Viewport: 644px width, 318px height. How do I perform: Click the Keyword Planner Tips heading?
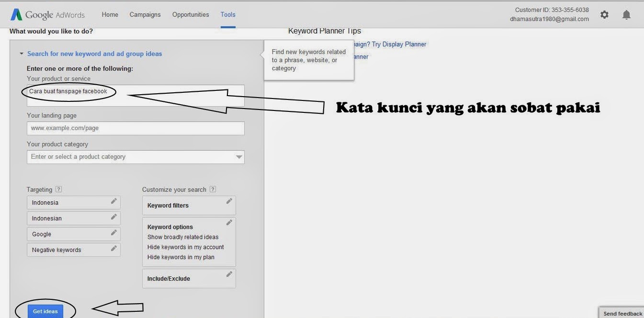pyautogui.click(x=325, y=31)
